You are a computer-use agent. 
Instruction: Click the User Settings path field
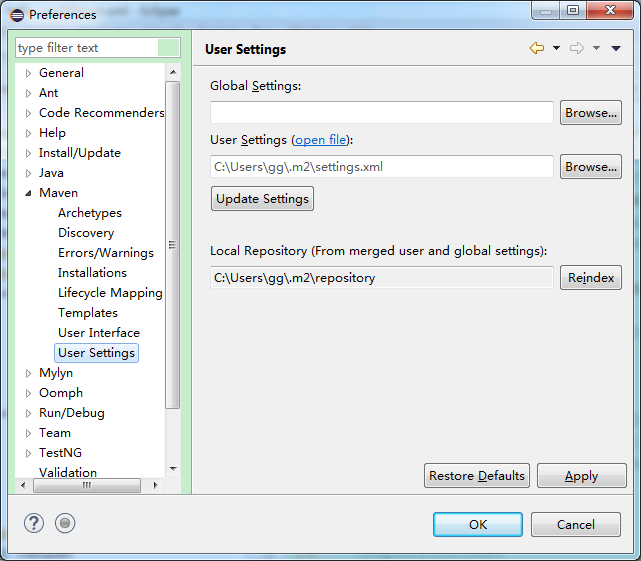(x=382, y=166)
